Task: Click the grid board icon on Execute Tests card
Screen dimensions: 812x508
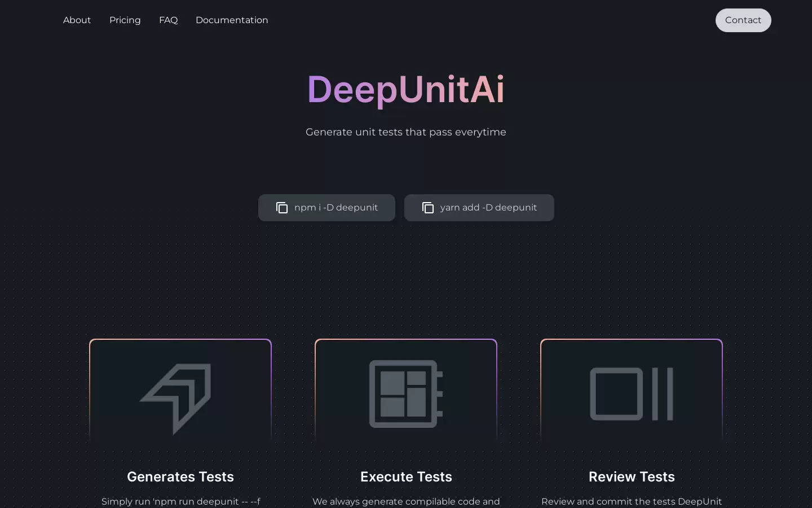Action: click(x=406, y=394)
